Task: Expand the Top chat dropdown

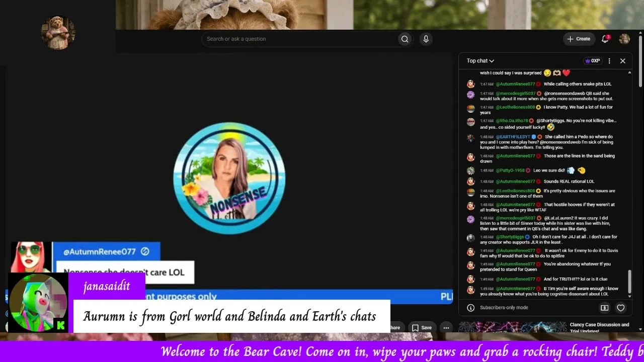Action: coord(480,61)
